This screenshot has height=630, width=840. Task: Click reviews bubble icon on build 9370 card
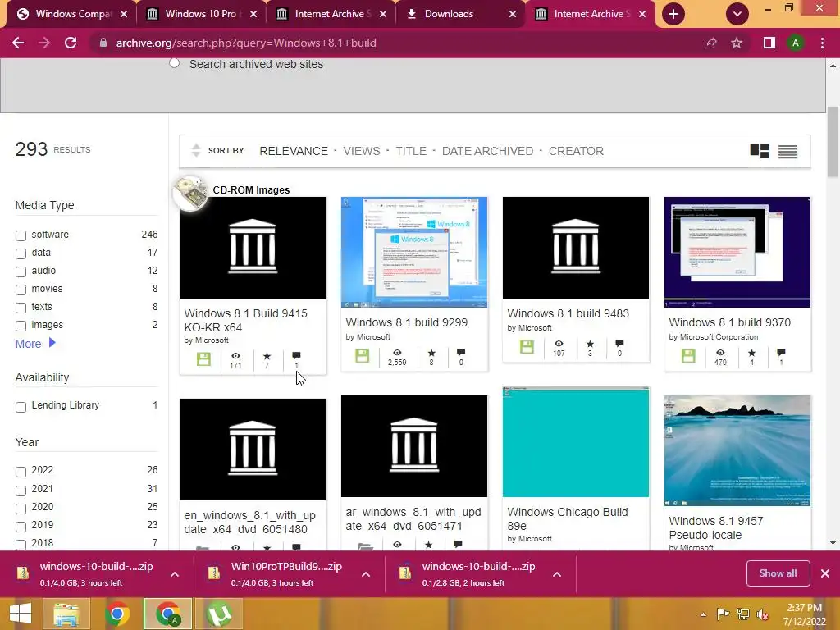tap(781, 353)
